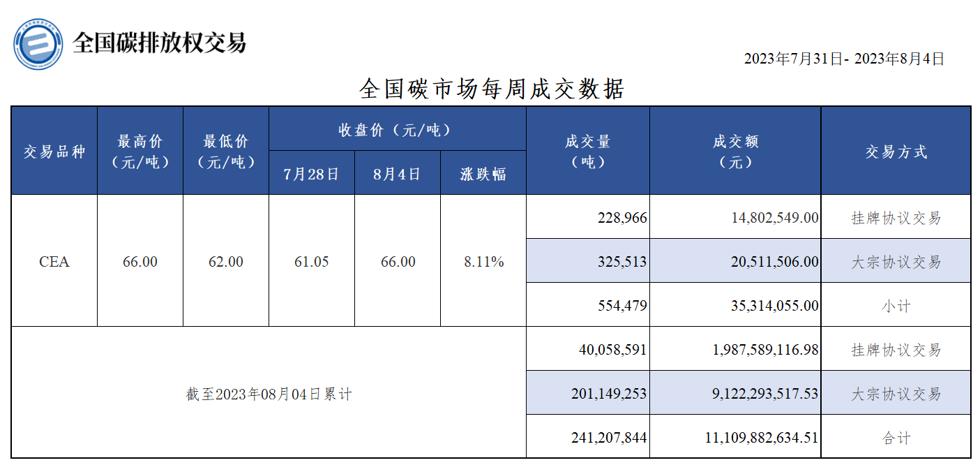Click the table title 全国碳市场每周成交数据
980x465 pixels.
(491, 89)
